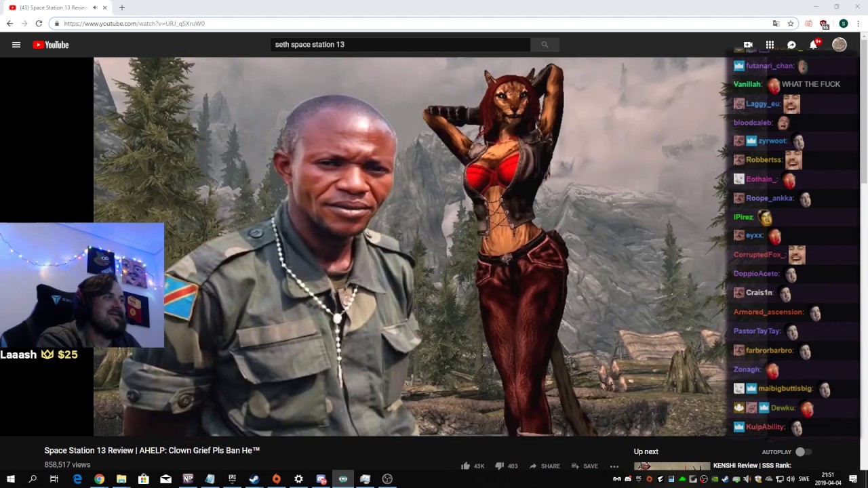This screenshot has width=868, height=488.
Task: Click the video title Space Station 13 Review
Action: tap(153, 450)
